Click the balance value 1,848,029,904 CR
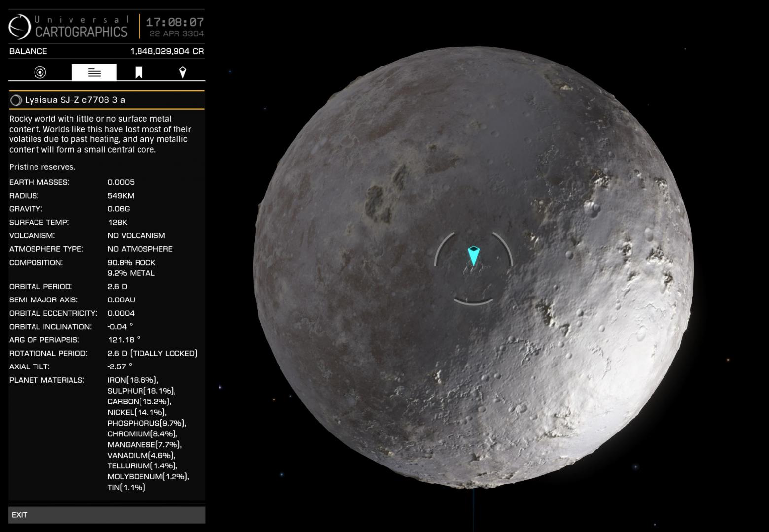 click(x=167, y=51)
